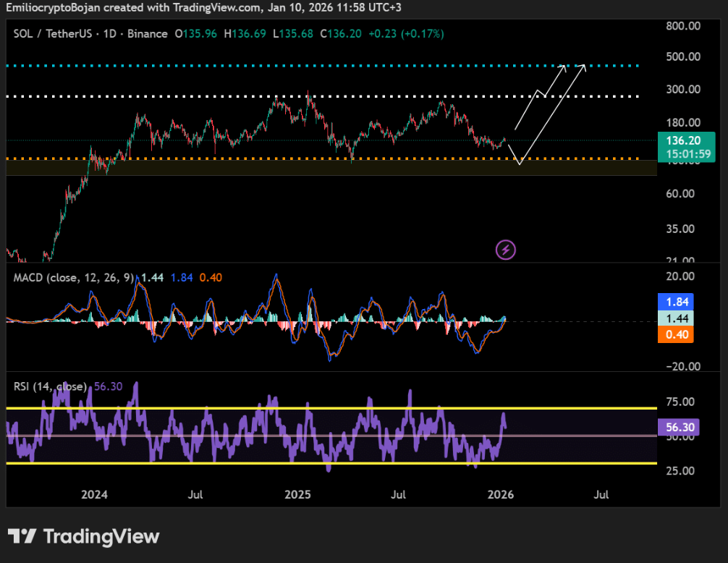The height and width of the screenshot is (563, 728).
Task: Click the RSI (14, close) indicator legend
Action: [x=51, y=386]
